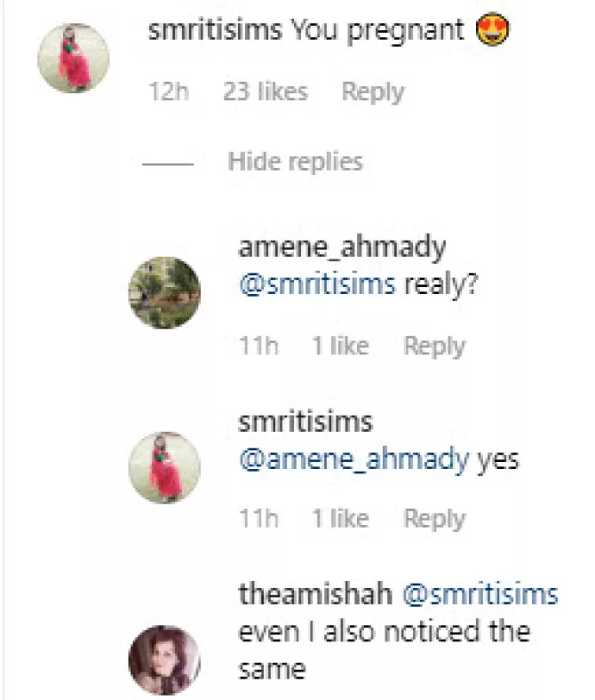The width and height of the screenshot is (595, 700).
Task: Click the @amene_ahmady mention link
Action: 354,459
